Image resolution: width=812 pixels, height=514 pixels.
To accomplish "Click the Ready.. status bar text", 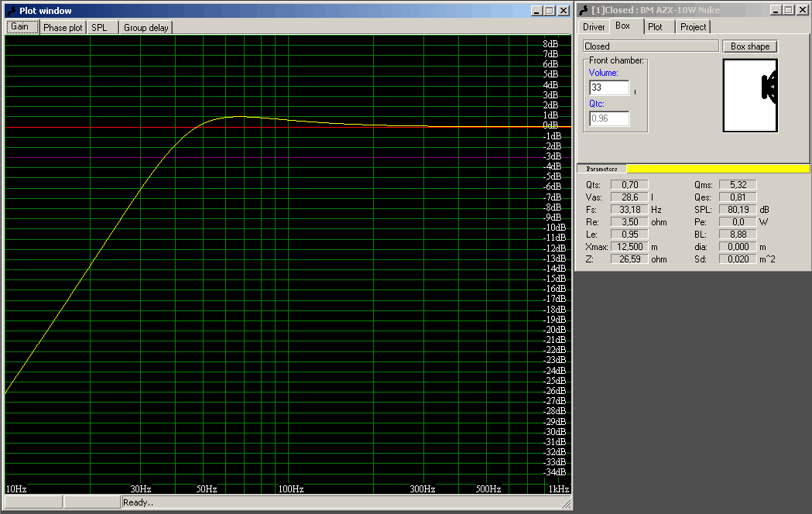I will click(138, 502).
